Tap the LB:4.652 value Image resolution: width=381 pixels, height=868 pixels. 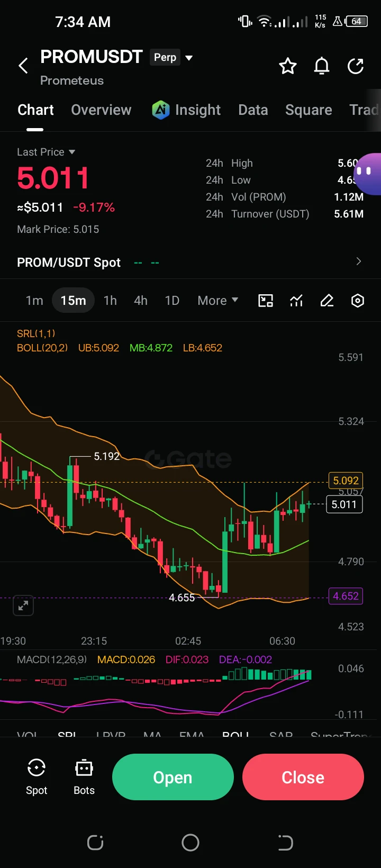[x=202, y=348]
